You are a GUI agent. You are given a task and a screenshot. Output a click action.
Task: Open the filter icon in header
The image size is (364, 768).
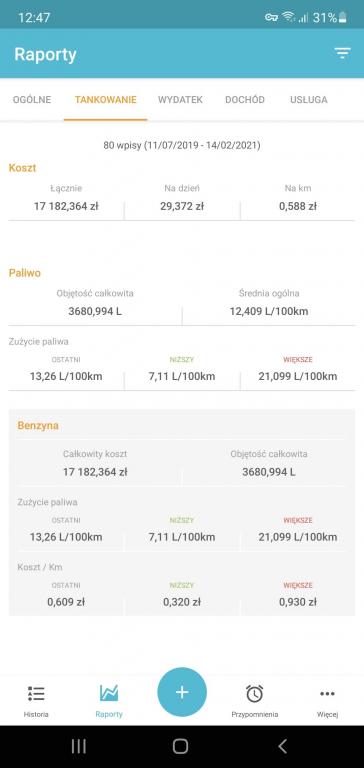pos(342,53)
